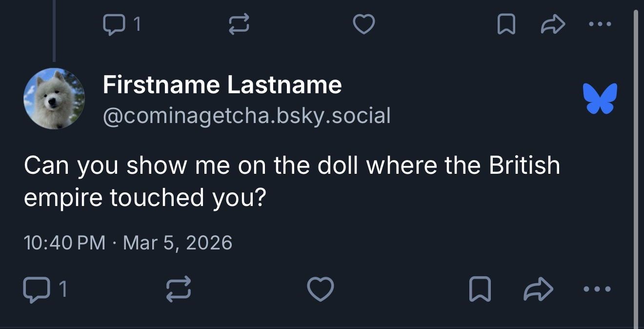Share the previous post in thread

pos(553,24)
